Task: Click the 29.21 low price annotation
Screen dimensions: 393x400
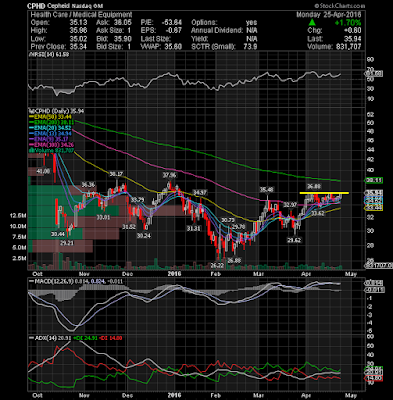Action: pos(67,243)
